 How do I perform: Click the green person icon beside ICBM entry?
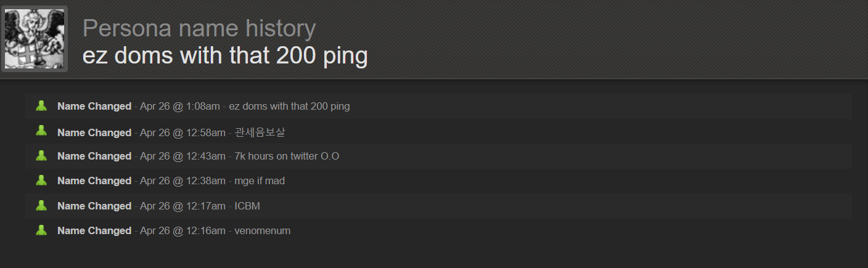(41, 205)
